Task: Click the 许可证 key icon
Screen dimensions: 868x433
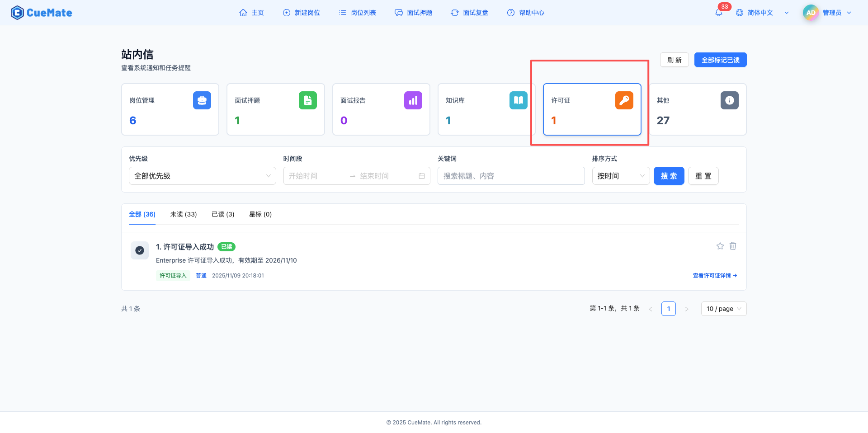Action: 624,100
